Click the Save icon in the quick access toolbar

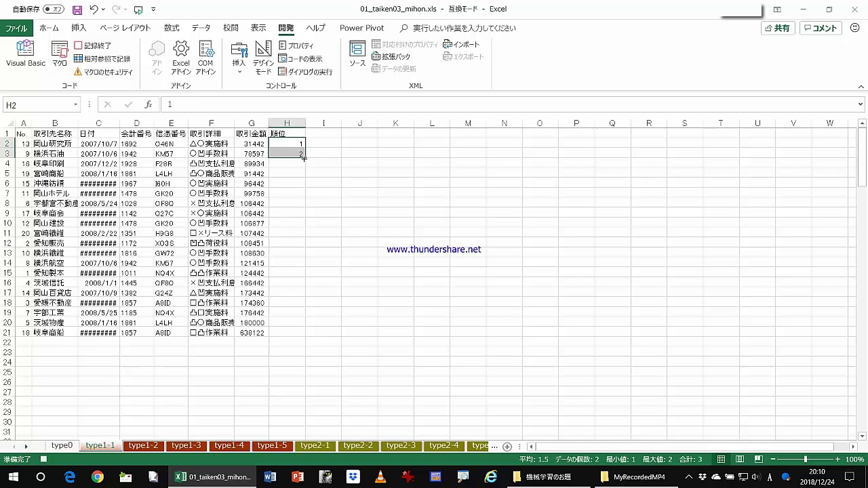point(77,9)
